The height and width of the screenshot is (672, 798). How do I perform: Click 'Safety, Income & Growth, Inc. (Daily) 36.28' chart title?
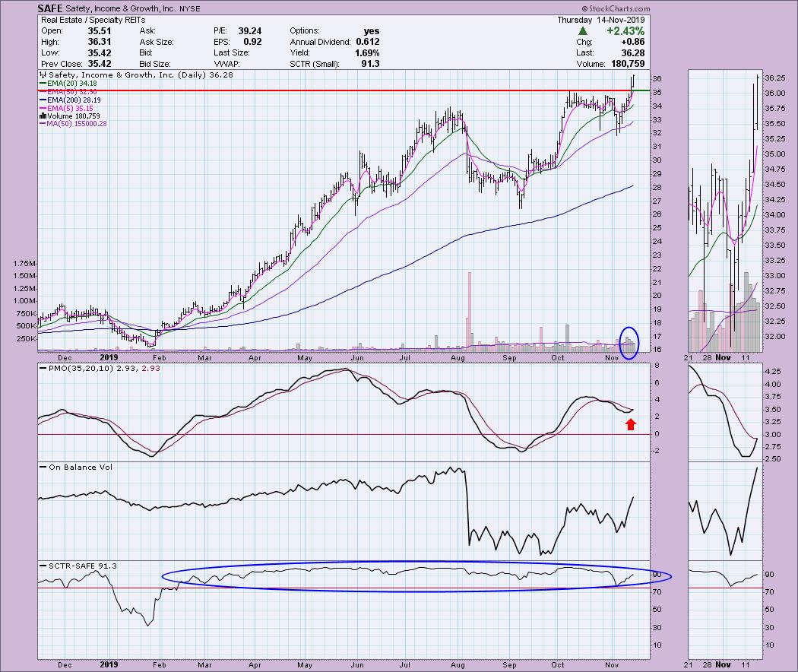[141, 74]
